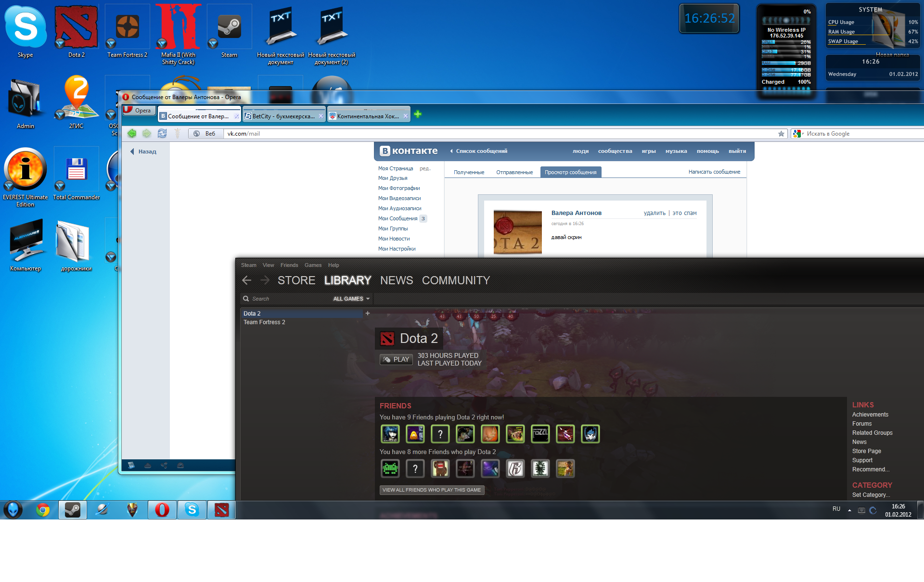Image resolution: width=924 pixels, height=582 pixels.
Task: Switch to BetCity tab in Opera
Action: pos(283,116)
